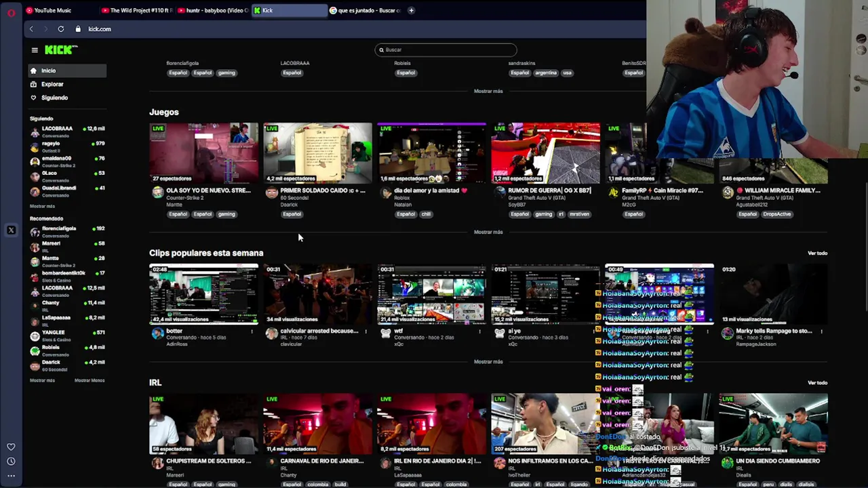The height and width of the screenshot is (488, 868).
Task: Open dia del amor y la amistad thumbnail
Action: pos(431,153)
